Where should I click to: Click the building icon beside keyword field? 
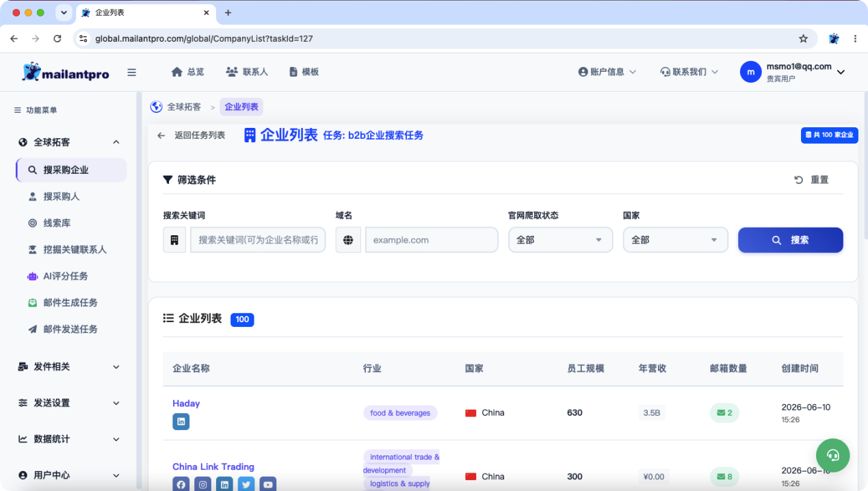coord(174,240)
